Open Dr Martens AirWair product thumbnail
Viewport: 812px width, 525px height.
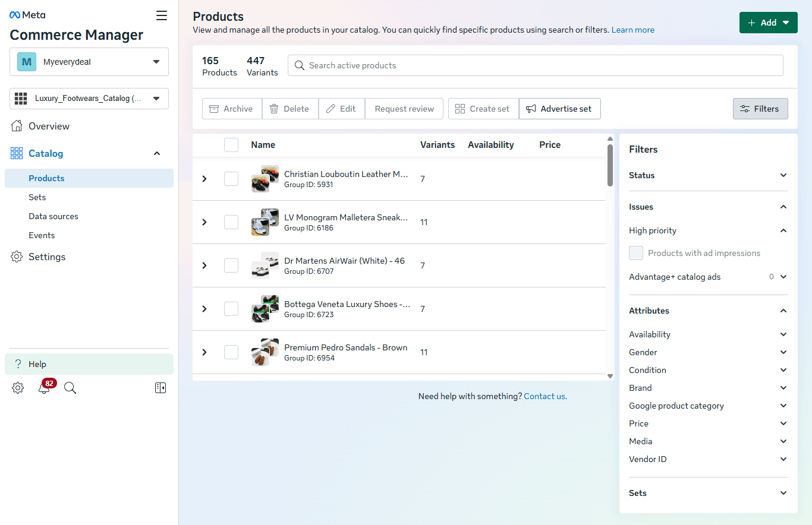265,265
